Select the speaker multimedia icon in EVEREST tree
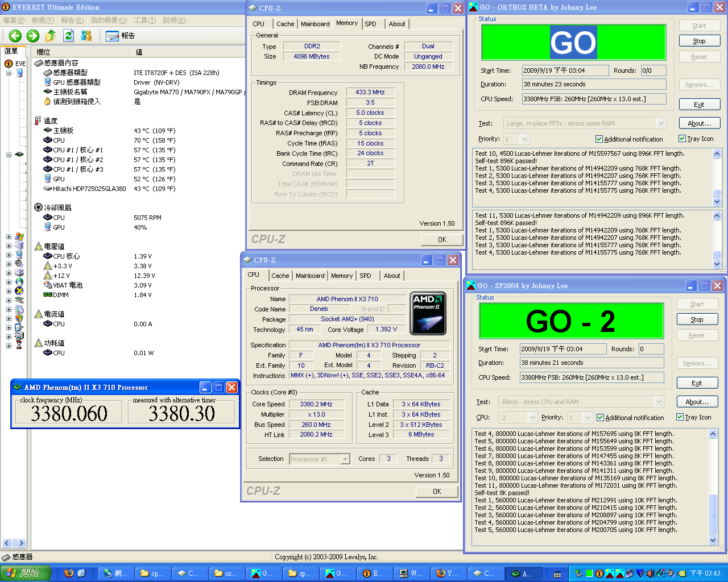This screenshot has height=582, width=728. (x=19, y=264)
